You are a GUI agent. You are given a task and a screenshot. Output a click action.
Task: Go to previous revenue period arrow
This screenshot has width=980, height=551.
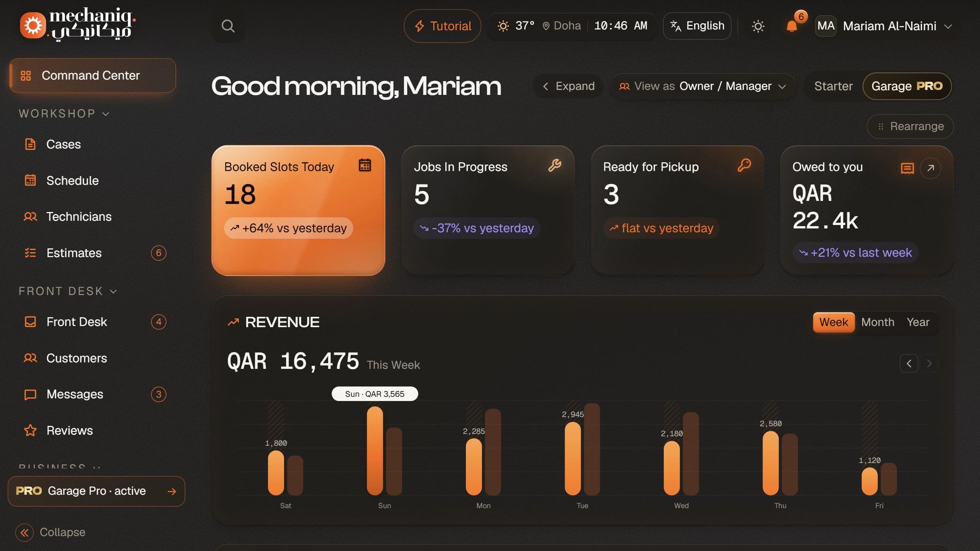[909, 363]
